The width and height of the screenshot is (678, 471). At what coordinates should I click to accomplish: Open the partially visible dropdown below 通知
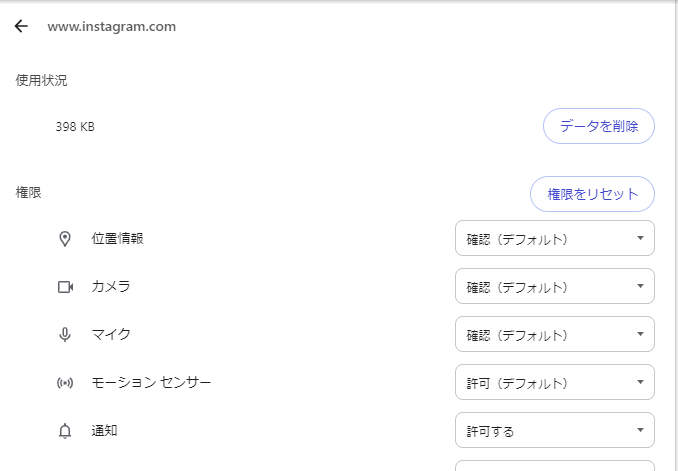(x=555, y=466)
